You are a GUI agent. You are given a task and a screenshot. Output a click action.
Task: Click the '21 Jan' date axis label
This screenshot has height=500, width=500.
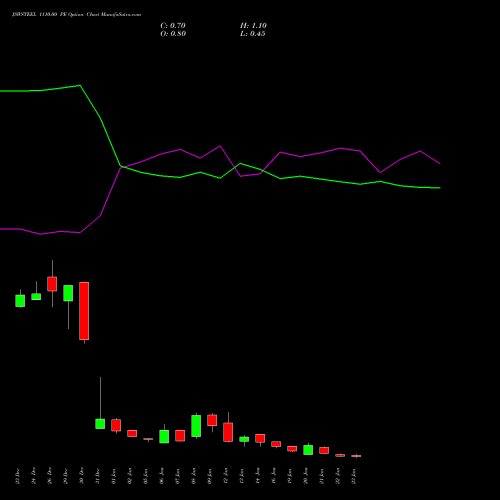click(x=322, y=476)
